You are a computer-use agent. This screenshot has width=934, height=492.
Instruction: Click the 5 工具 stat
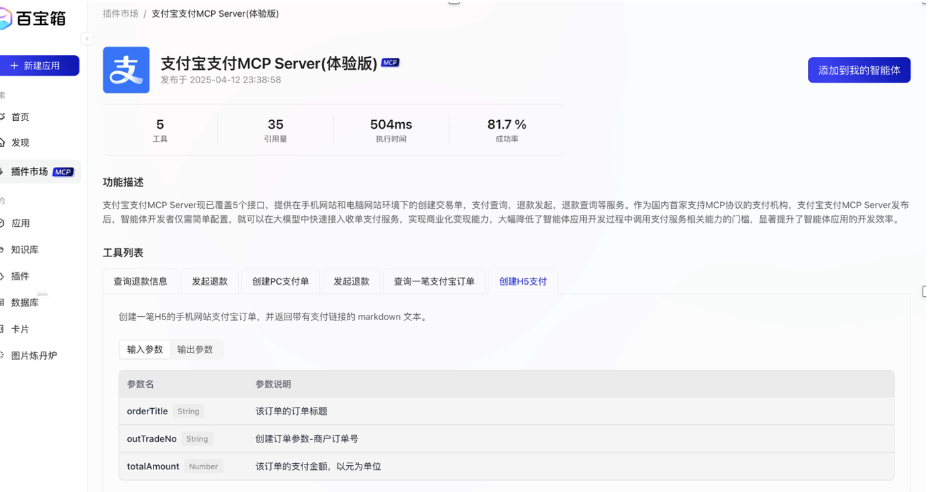coord(160,130)
